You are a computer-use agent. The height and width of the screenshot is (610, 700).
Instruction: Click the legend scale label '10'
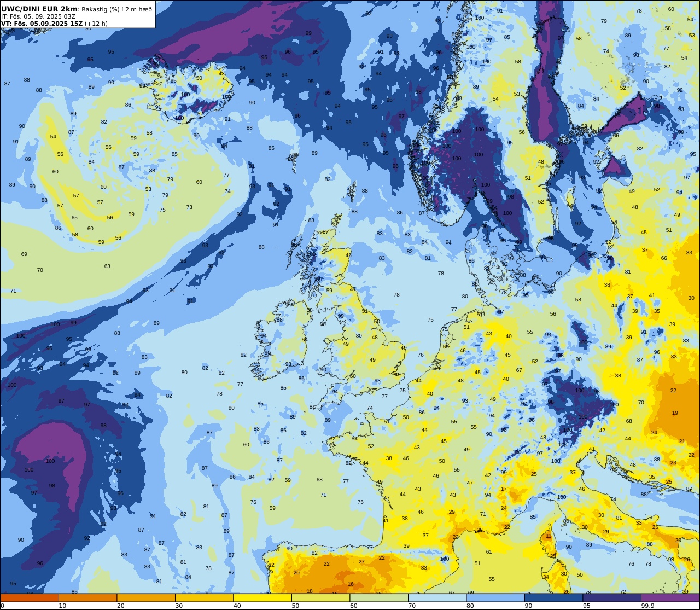tap(62, 606)
